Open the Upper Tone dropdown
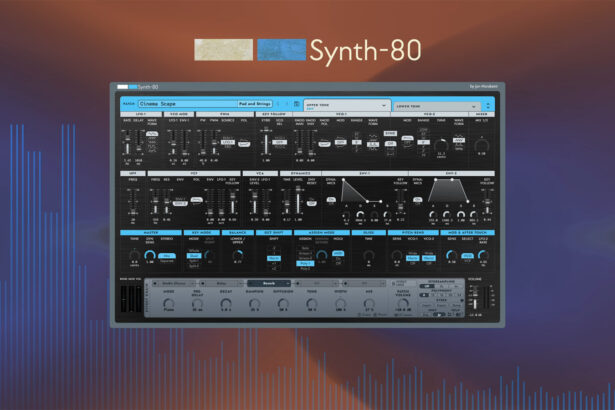615x410 pixels. click(x=346, y=106)
